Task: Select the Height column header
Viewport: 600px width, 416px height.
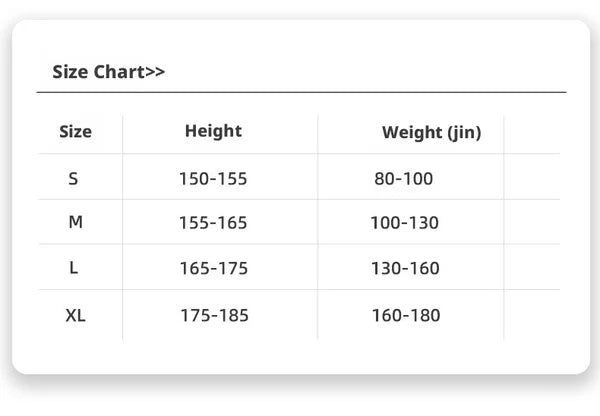Action: click(x=213, y=131)
